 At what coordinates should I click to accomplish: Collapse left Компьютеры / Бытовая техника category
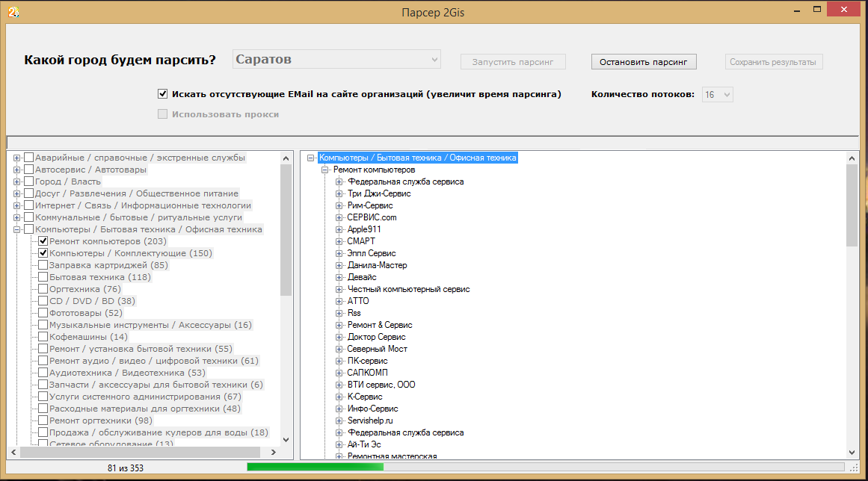(x=16, y=229)
